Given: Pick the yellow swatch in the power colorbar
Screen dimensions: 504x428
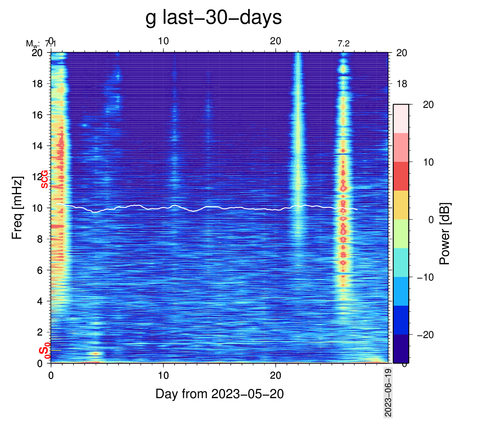Looking at the screenshot, I should (401, 205).
